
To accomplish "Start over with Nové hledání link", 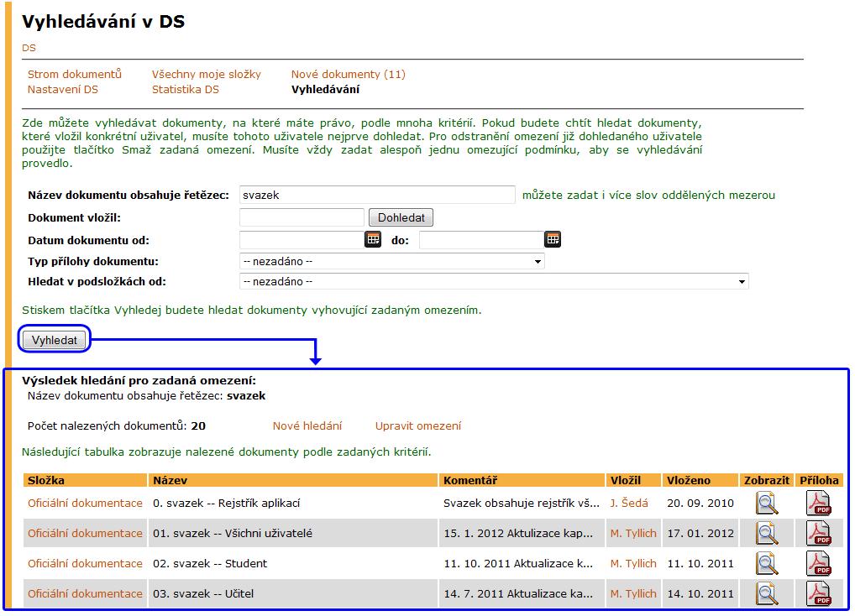I will [307, 426].
